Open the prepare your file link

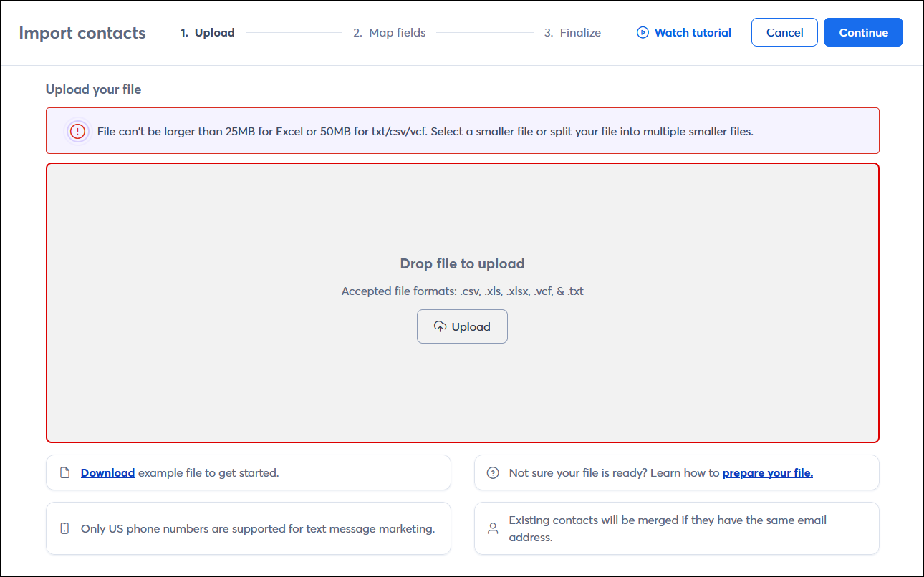click(x=767, y=472)
